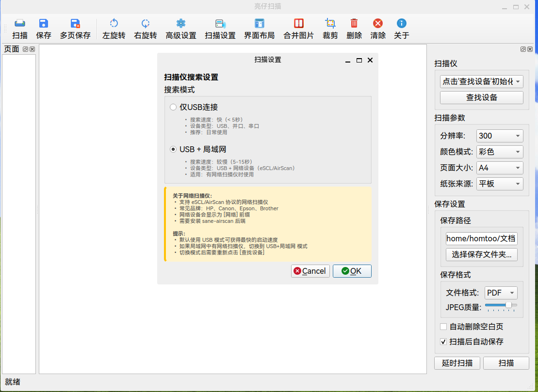Click the 扫描 button at bottom right
This screenshot has width=538, height=392.
click(x=506, y=363)
